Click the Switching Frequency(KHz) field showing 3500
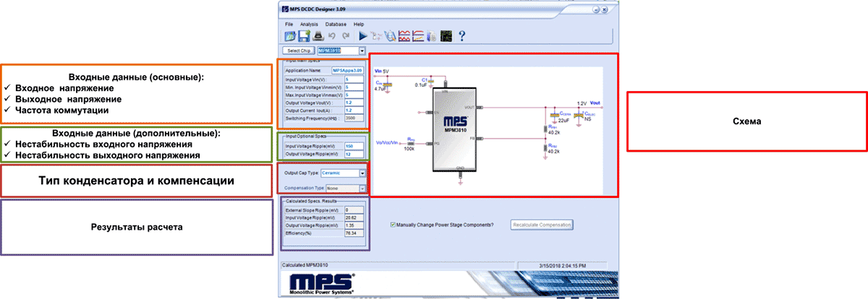The image size is (868, 299). [x=354, y=117]
